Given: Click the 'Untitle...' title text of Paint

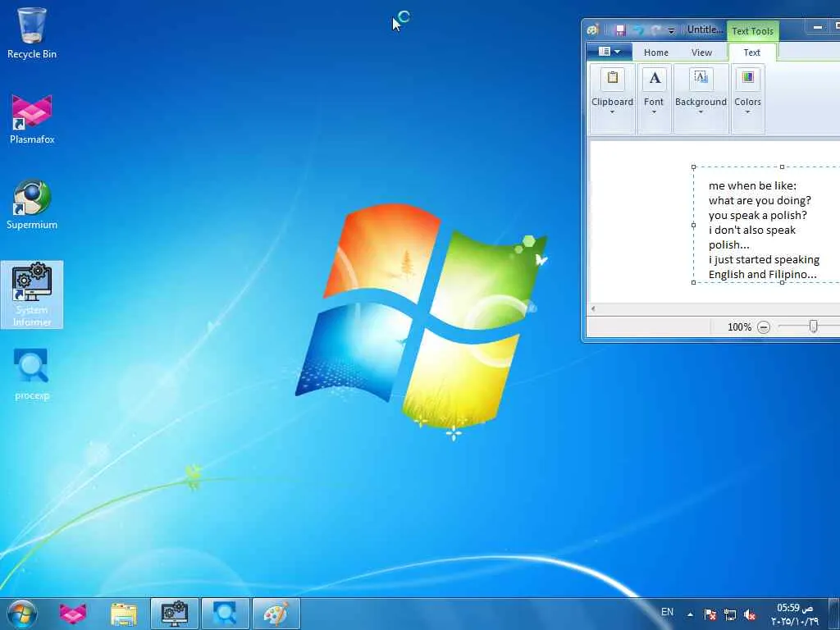Looking at the screenshot, I should point(705,30).
